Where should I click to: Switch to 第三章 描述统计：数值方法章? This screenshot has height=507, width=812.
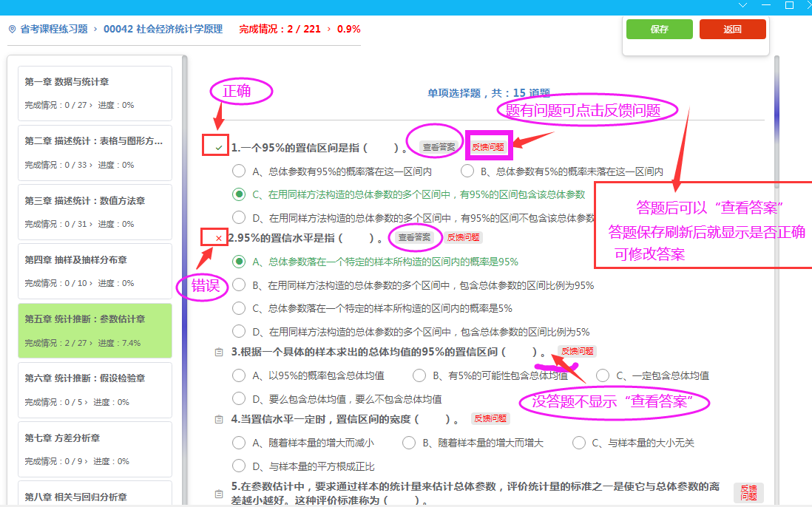[x=95, y=212]
